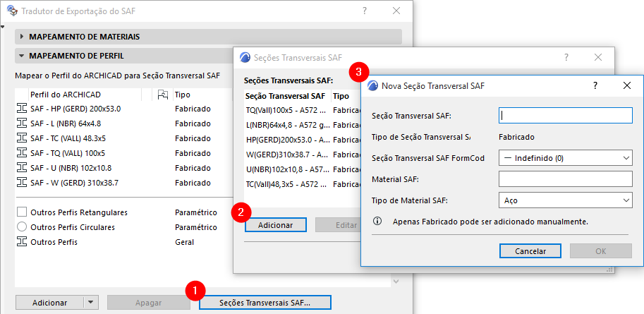Click the I-beam profile icon for SAF - W (GERD) 310x38.7
This screenshot has height=314, width=644.
21,183
